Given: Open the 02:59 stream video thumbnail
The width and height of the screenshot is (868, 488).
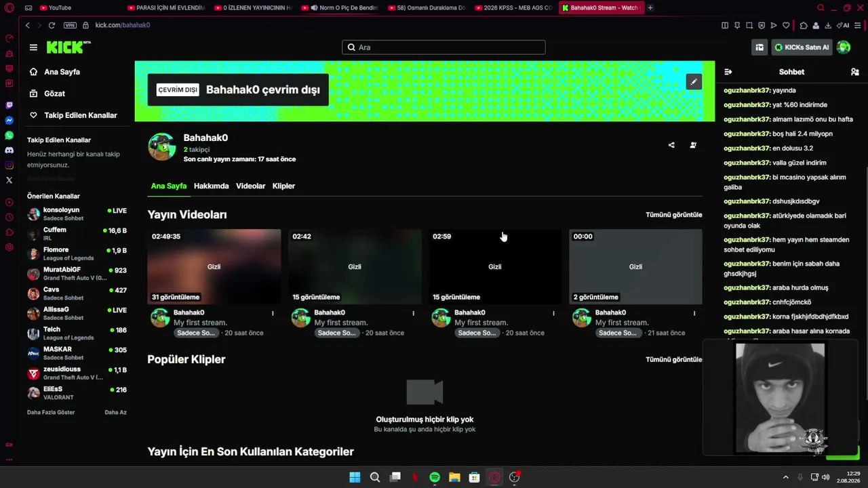Looking at the screenshot, I should pos(495,266).
